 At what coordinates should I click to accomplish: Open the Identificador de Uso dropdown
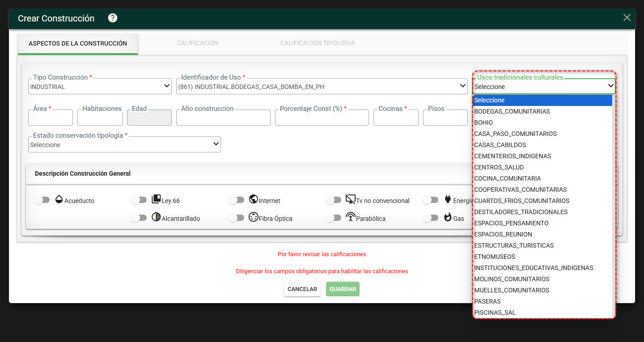click(x=322, y=86)
